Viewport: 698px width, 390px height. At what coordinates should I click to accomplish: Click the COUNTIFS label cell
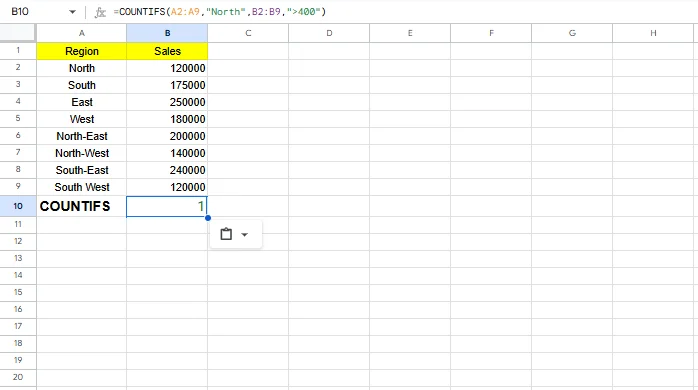(81, 206)
